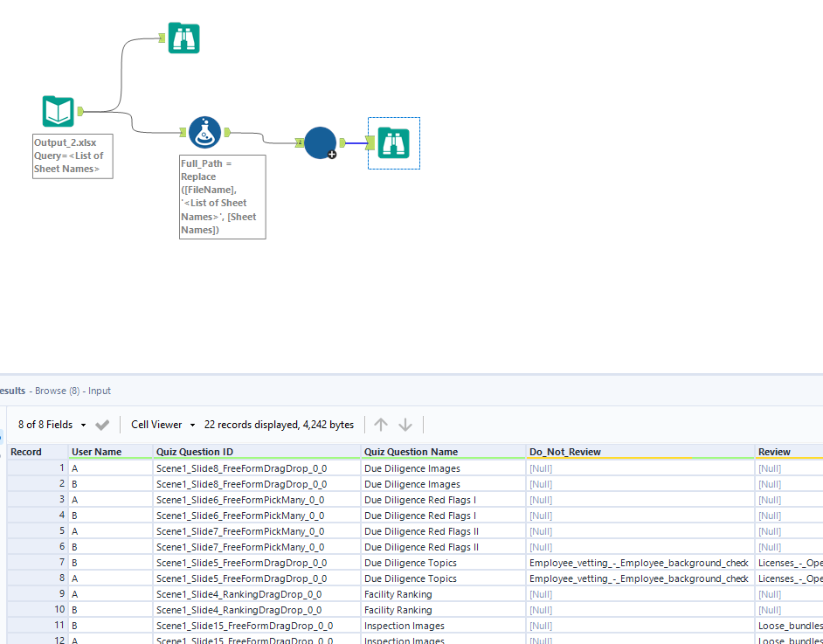Select record row number 7
Image resolution: width=823 pixels, height=644 pixels.
[x=38, y=563]
